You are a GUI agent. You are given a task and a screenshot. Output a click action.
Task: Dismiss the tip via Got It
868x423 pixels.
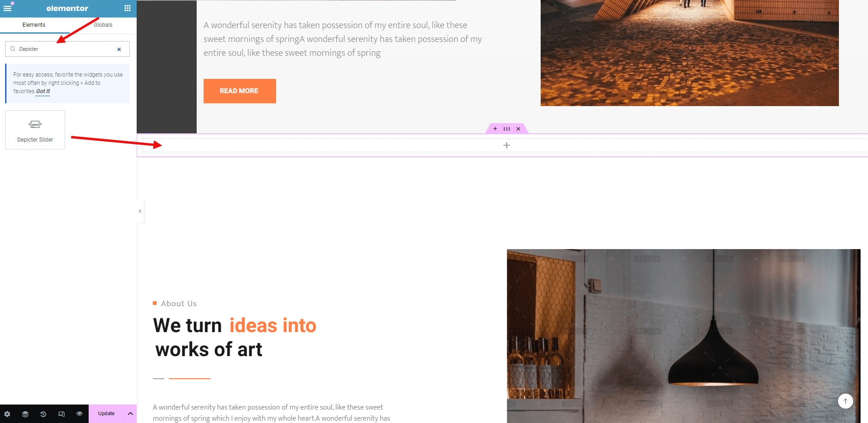pos(43,91)
